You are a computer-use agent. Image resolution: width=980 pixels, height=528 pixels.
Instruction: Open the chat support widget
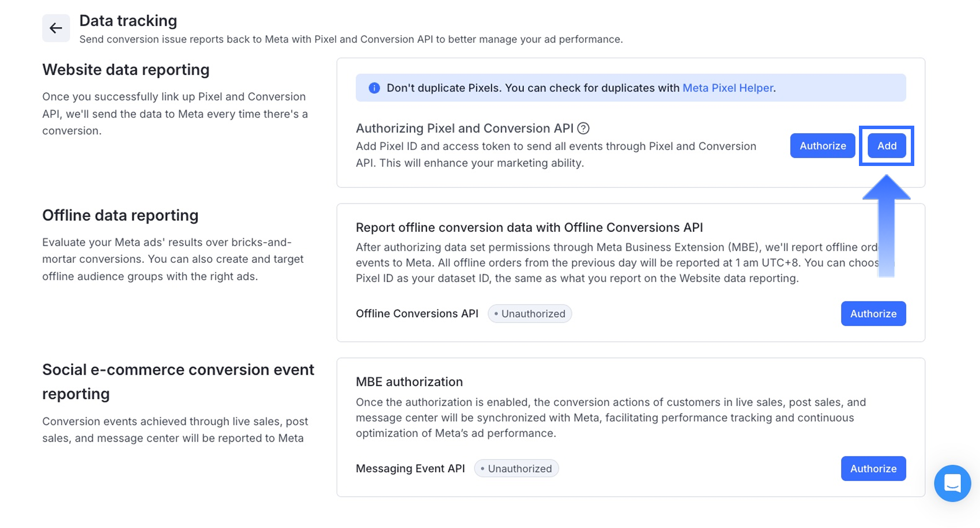coord(952,483)
